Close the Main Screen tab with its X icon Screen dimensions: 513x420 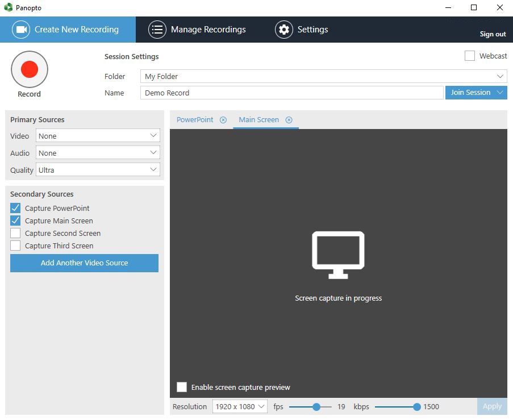(x=289, y=120)
